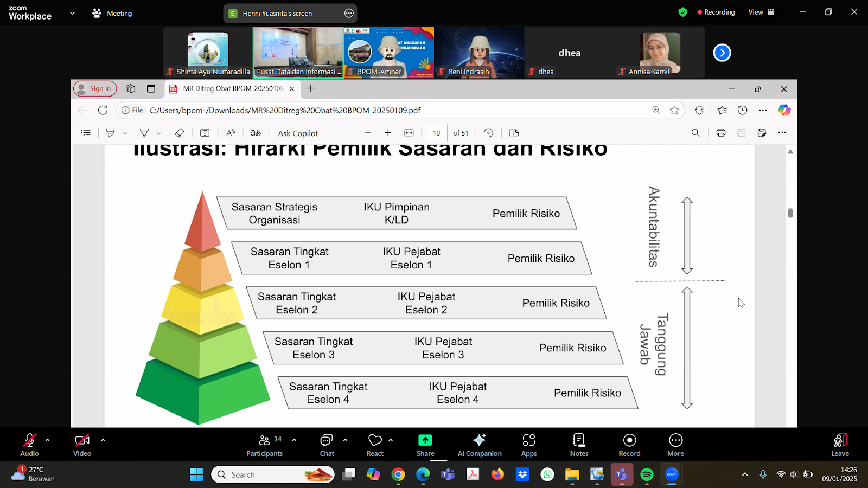Viewport: 868px width, 488px height.
Task: Start Read aloud for the PDF
Action: [x=229, y=133]
